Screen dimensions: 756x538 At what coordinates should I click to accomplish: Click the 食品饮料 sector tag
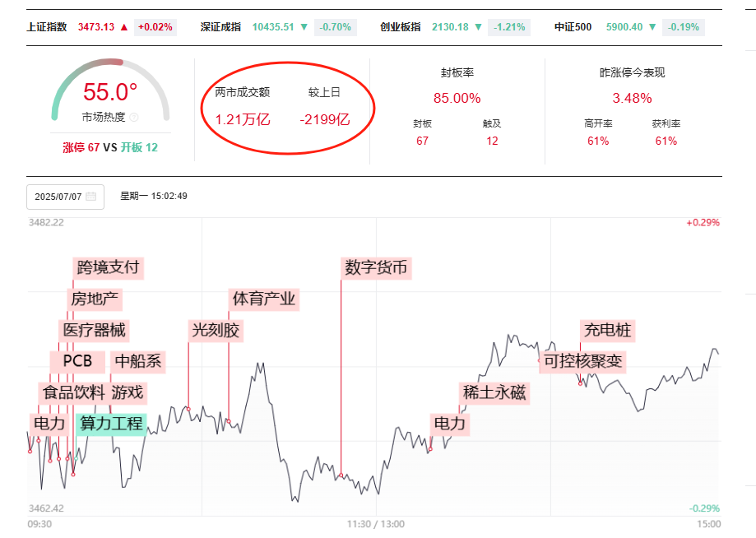[73, 392]
